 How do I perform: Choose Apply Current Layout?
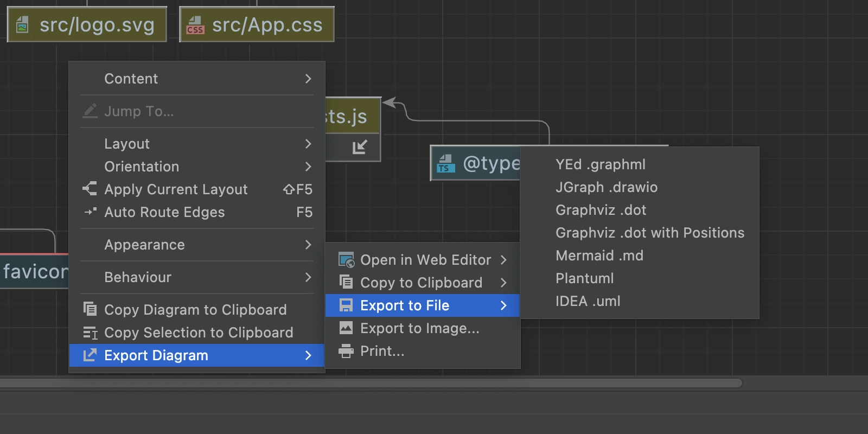(197, 189)
